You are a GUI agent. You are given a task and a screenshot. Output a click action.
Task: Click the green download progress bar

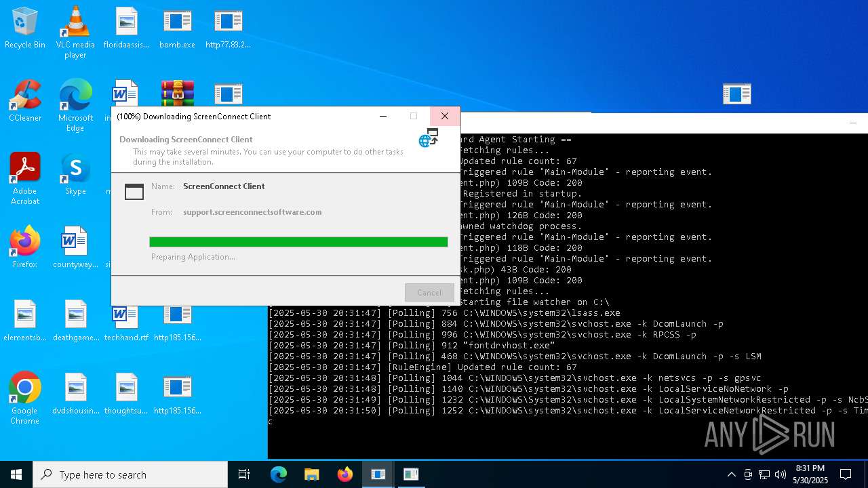pyautogui.click(x=298, y=242)
